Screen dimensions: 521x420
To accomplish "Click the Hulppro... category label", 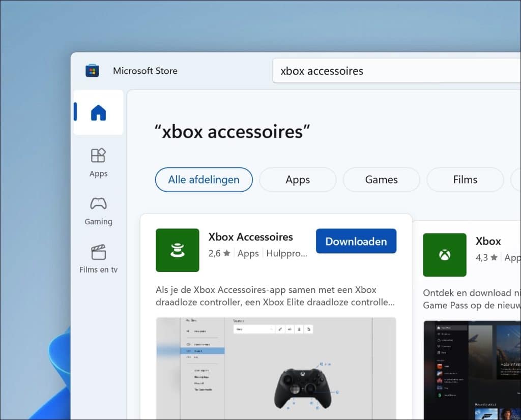I will 287,253.
